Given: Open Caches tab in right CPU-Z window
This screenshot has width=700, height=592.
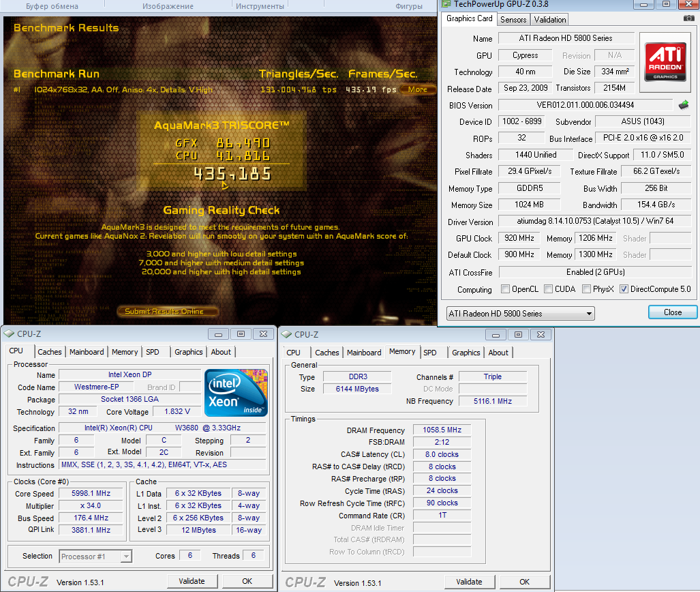Looking at the screenshot, I should pos(326,353).
